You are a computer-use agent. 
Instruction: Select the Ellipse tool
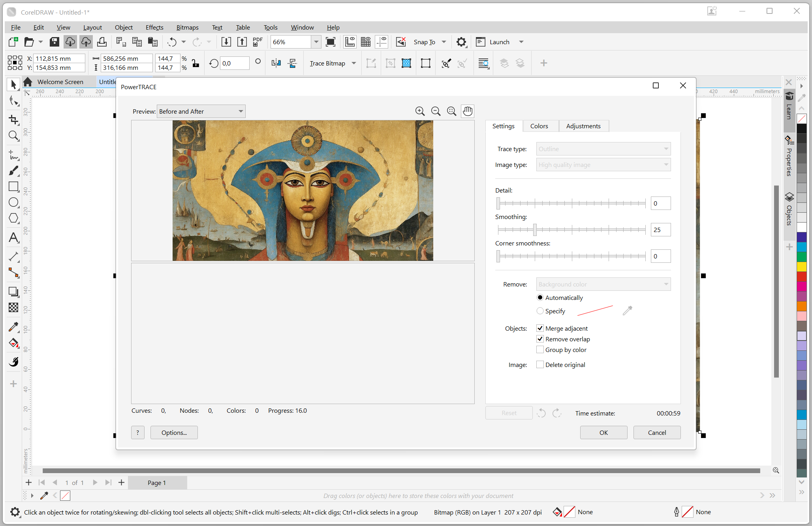pyautogui.click(x=13, y=202)
